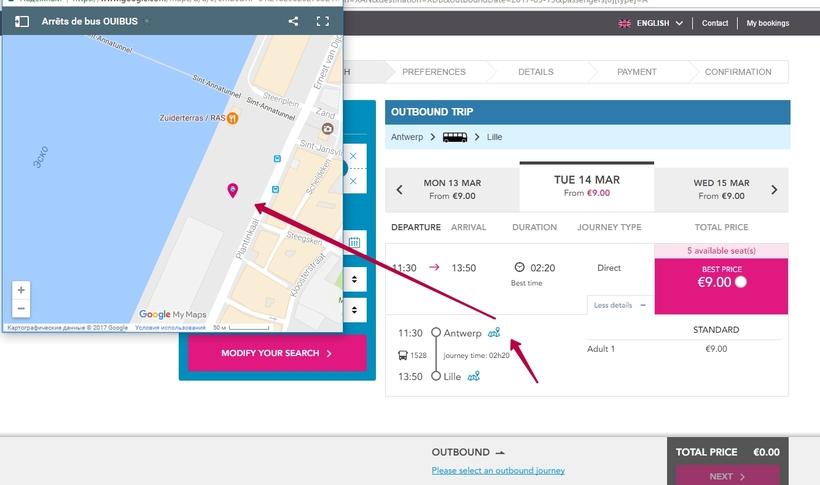Click the NEXT button

click(x=727, y=476)
